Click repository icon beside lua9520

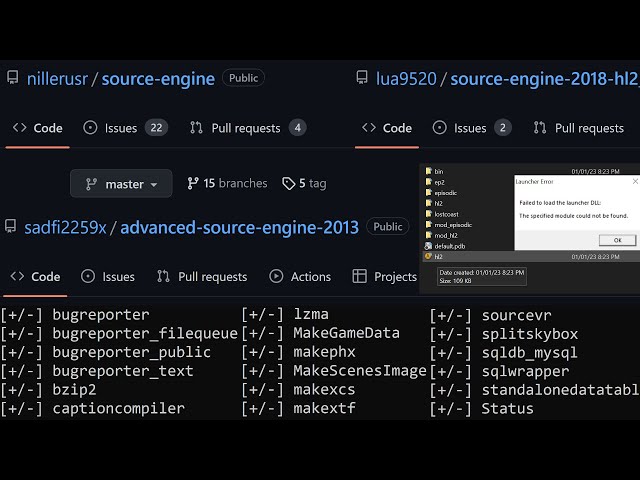(362, 78)
